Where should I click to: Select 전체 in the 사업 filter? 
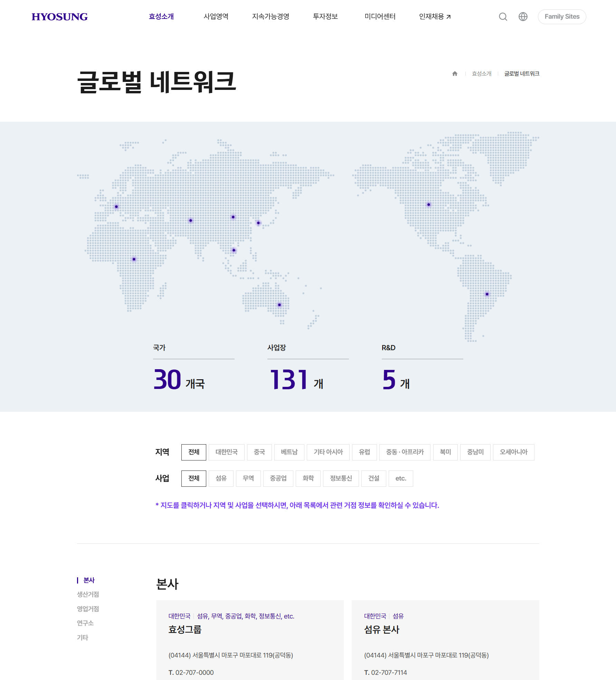click(x=194, y=478)
